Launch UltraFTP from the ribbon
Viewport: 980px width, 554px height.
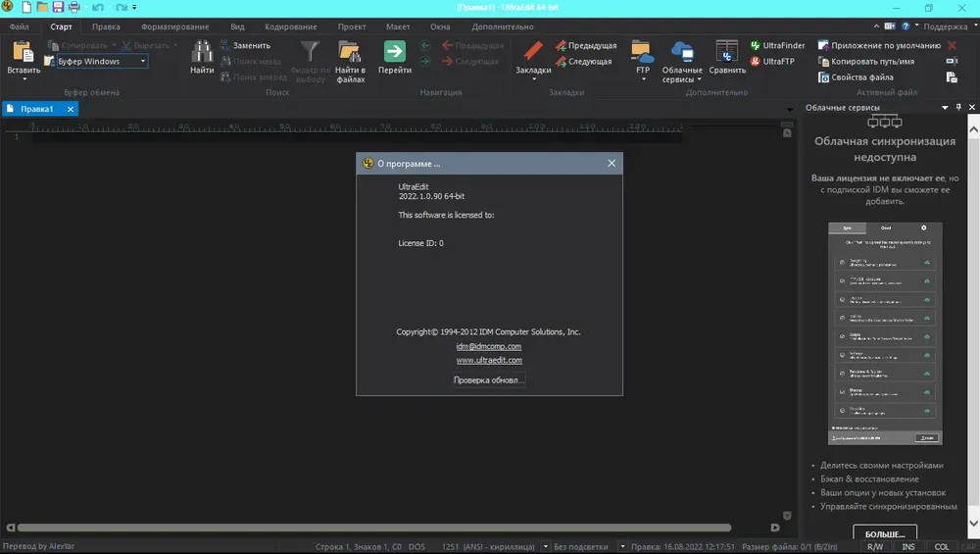pos(772,61)
